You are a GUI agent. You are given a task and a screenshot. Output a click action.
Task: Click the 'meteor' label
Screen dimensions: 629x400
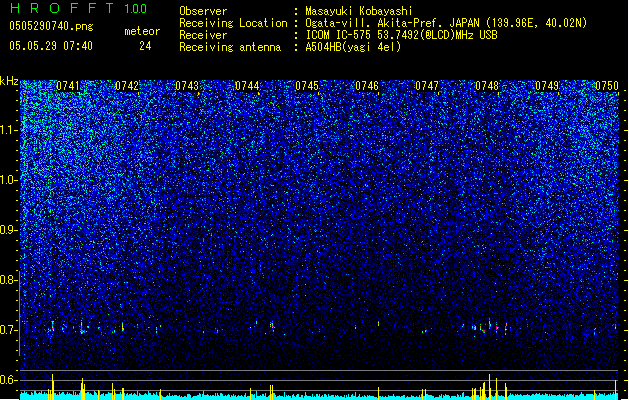[142, 31]
